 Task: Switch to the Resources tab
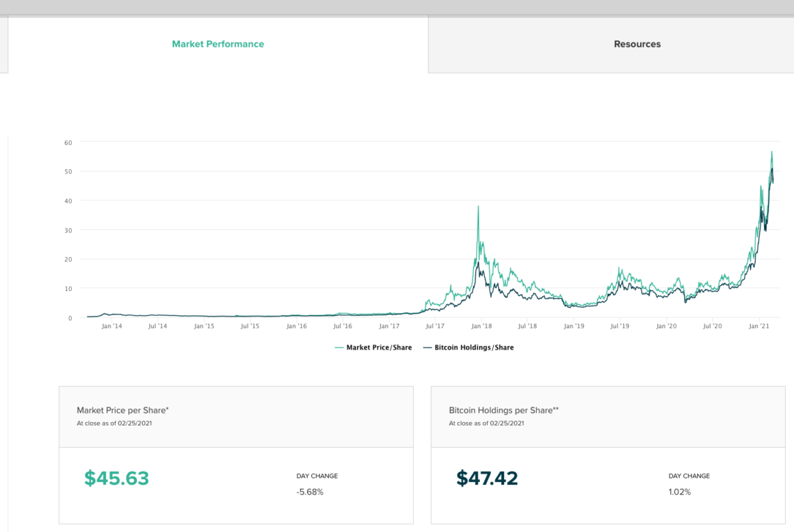point(637,44)
